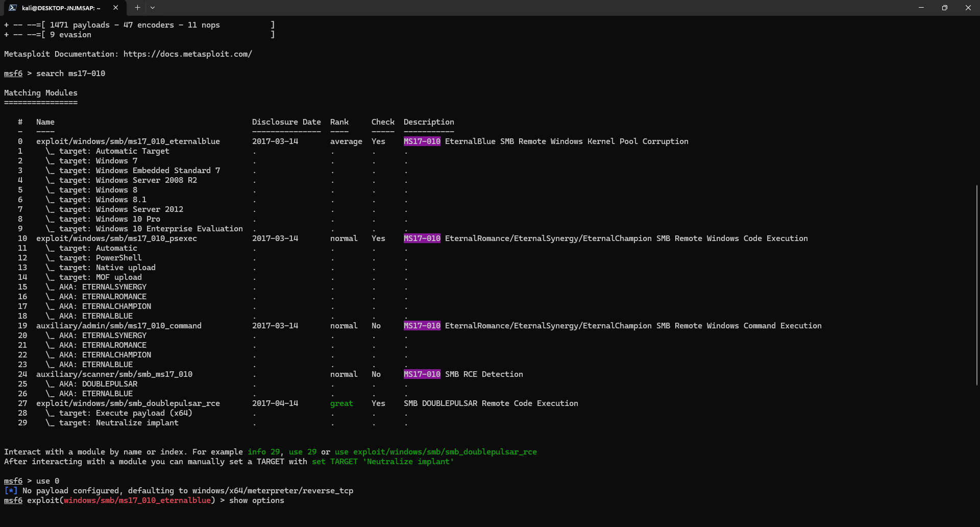Click '1471 payloads - 47 encoders' banner line
The width and height of the screenshot is (980, 527).
(x=139, y=25)
